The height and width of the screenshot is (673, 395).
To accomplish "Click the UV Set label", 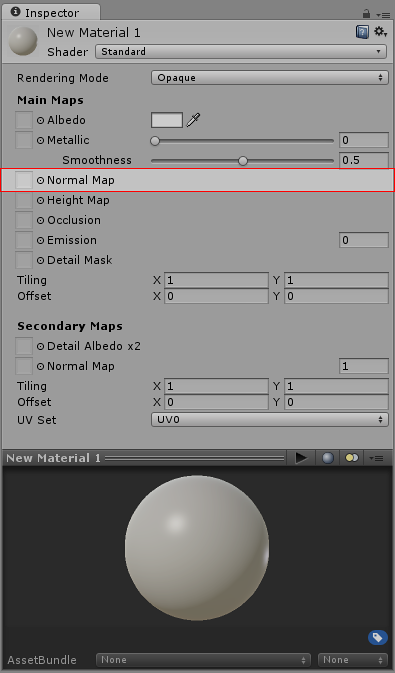I will (36, 420).
